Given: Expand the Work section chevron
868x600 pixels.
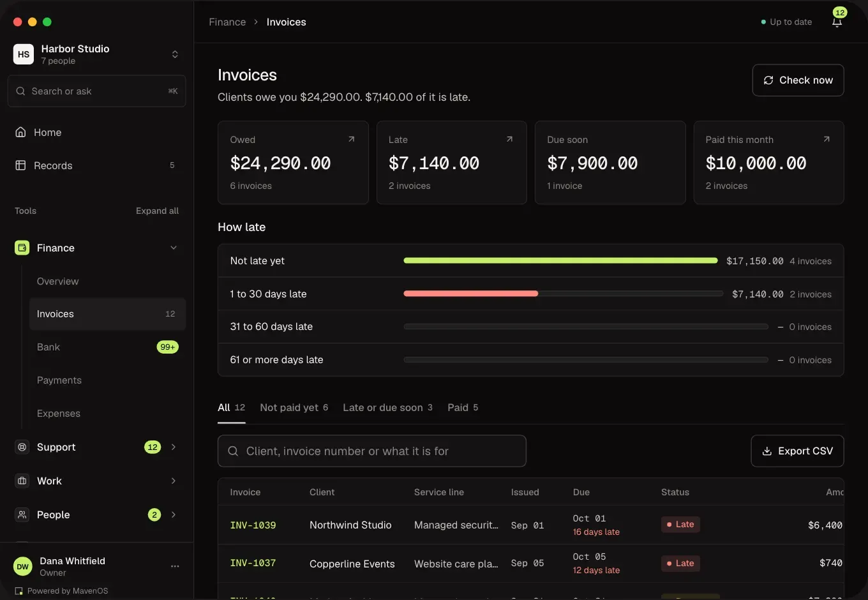Looking at the screenshot, I should click(x=174, y=481).
